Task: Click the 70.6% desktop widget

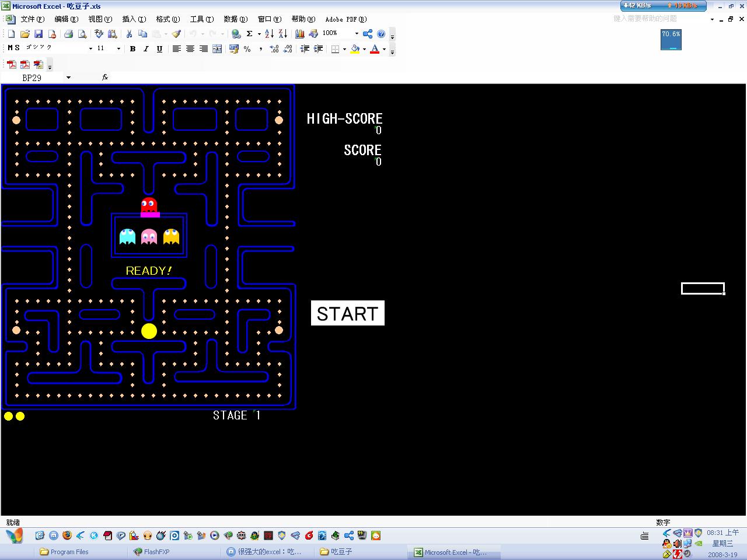Action: point(671,40)
